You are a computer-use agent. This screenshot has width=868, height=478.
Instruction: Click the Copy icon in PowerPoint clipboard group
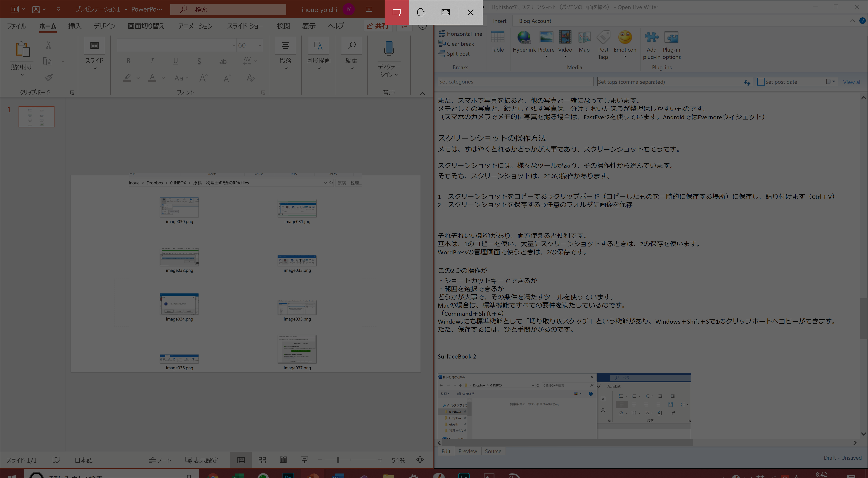[x=47, y=61]
